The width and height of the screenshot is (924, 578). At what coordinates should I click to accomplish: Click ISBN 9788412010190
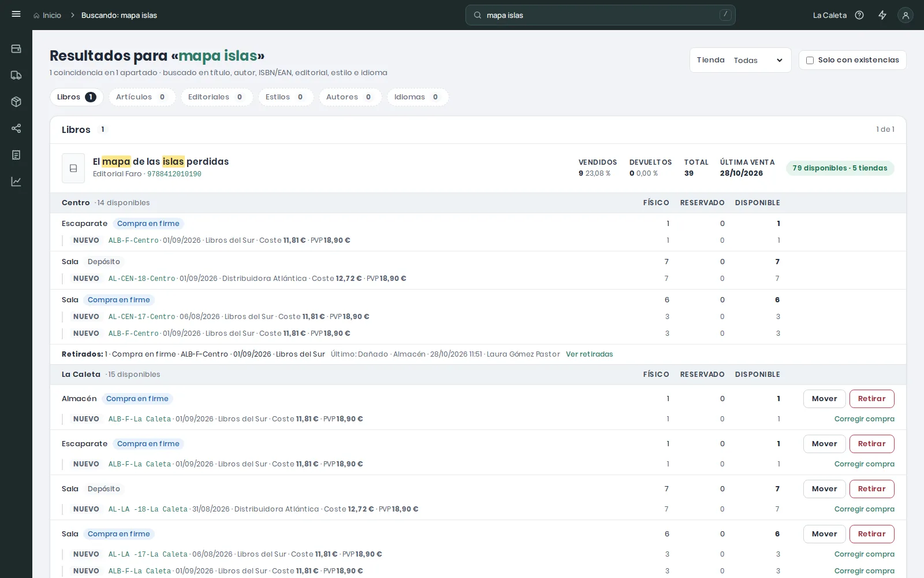(174, 174)
